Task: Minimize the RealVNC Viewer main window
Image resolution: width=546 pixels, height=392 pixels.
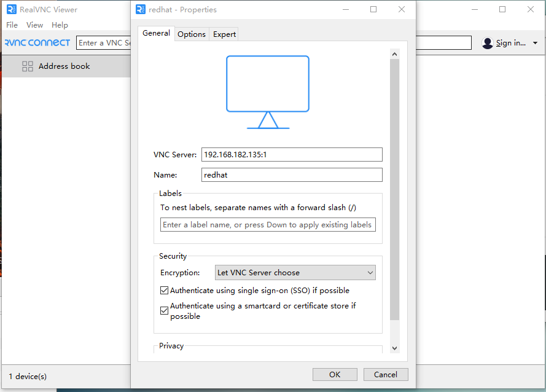Action: 474,9
